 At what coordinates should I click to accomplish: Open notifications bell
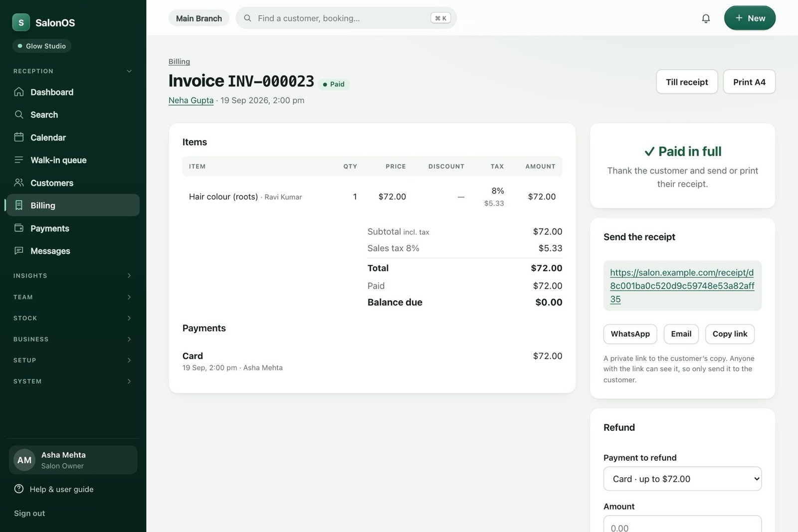(x=706, y=18)
